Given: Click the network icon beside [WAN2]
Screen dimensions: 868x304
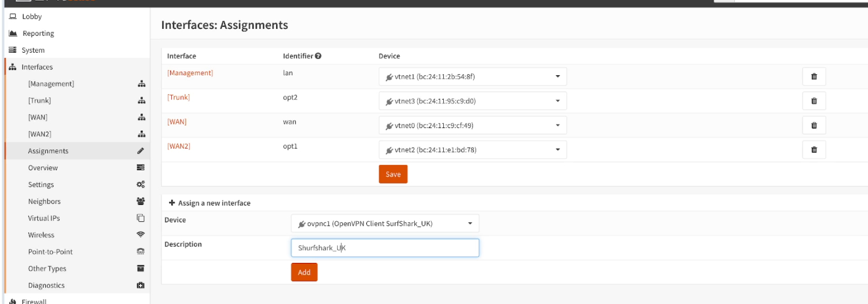Looking at the screenshot, I should point(141,134).
